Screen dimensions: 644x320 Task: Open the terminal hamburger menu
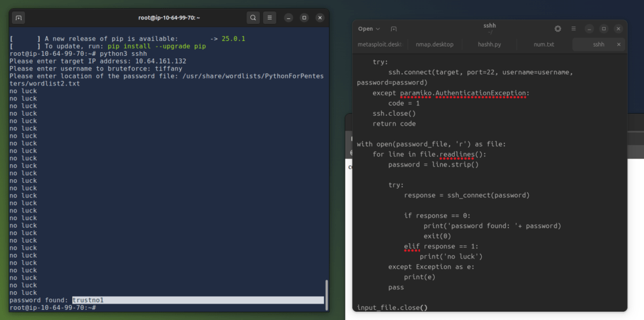(269, 18)
